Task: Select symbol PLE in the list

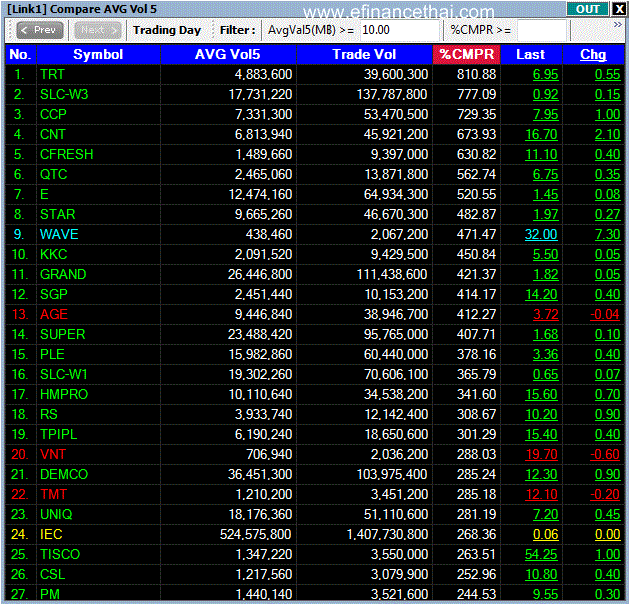Action: pyautogui.click(x=52, y=354)
